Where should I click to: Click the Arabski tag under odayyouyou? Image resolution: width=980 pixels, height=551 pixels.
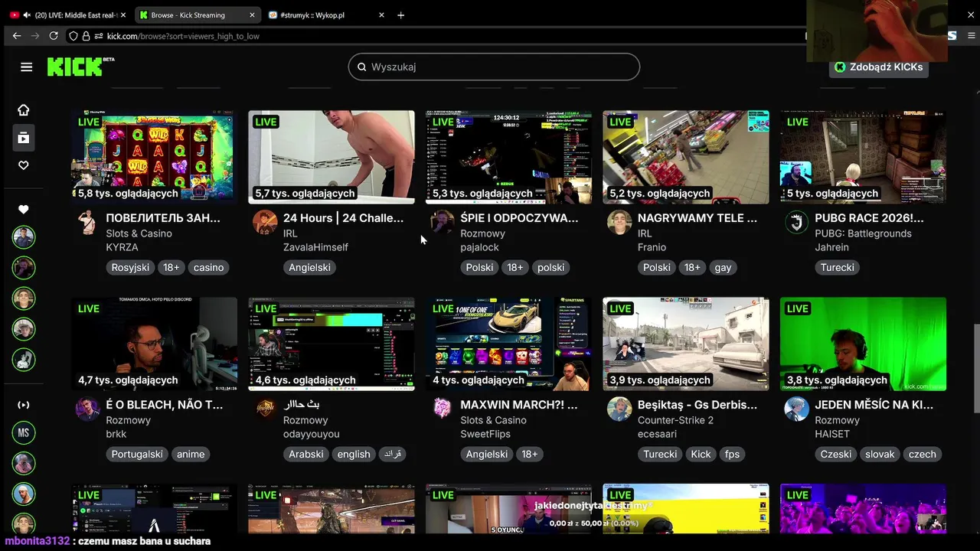(306, 454)
